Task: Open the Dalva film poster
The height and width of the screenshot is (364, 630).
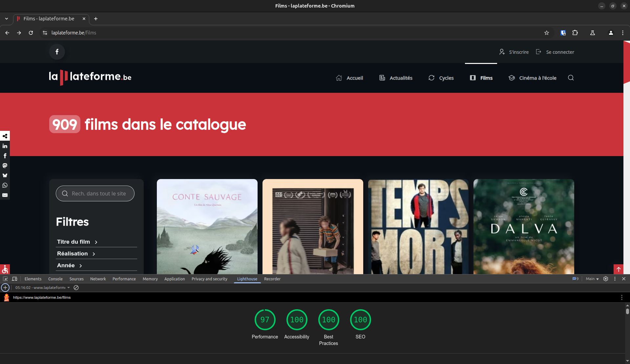Action: 524,227
